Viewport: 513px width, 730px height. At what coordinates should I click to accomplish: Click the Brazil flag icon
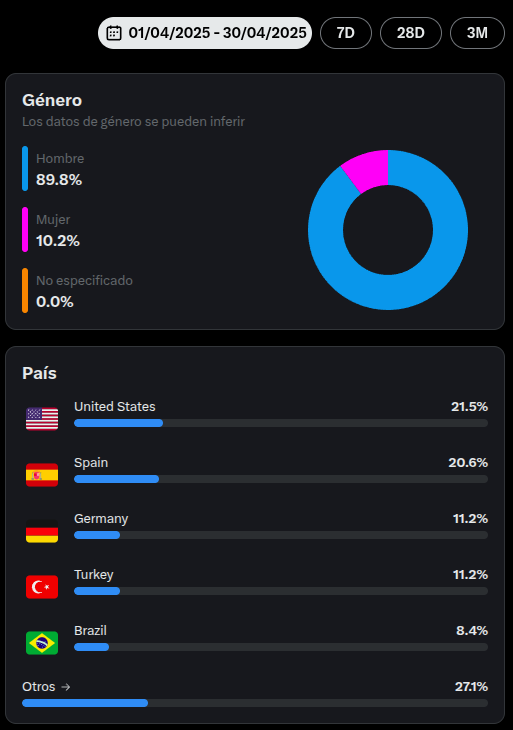42,642
